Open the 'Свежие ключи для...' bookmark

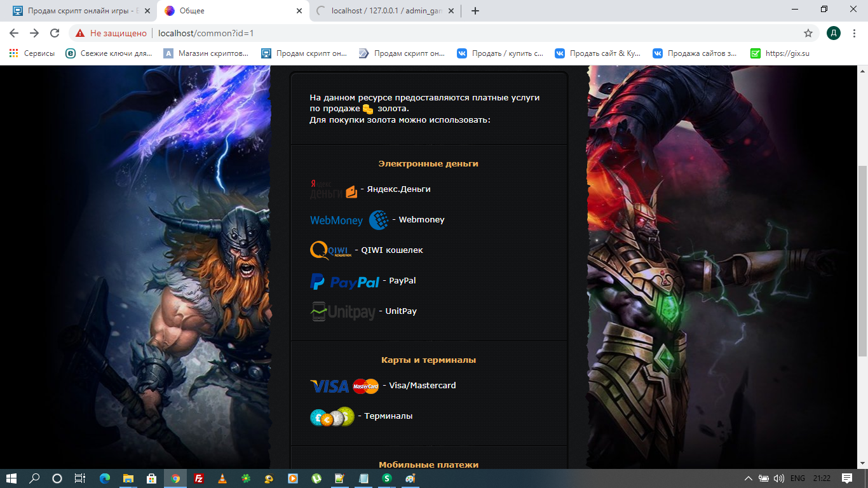coord(109,53)
